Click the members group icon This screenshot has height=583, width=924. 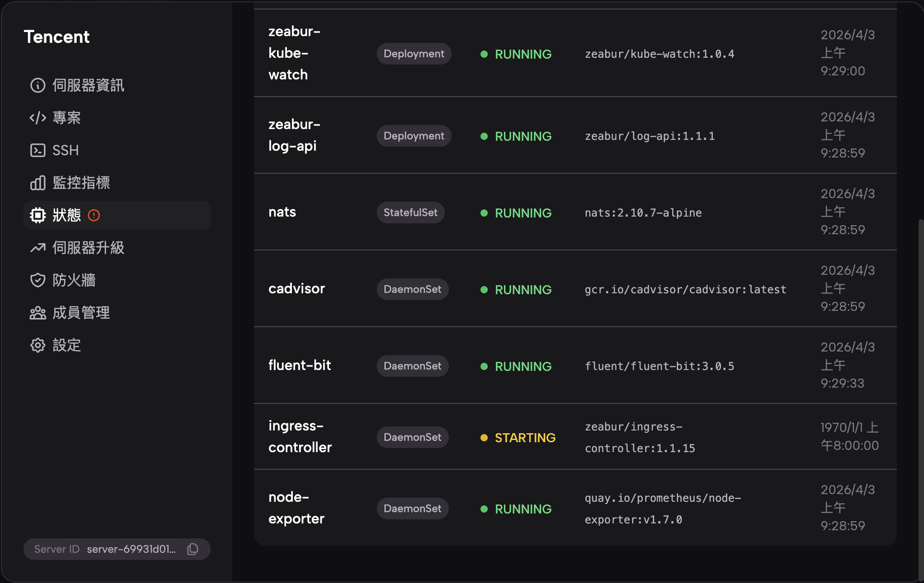(38, 313)
